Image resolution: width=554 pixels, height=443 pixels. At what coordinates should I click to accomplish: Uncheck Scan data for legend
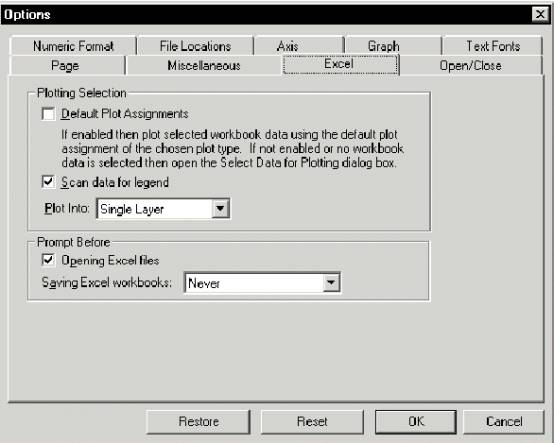point(48,182)
